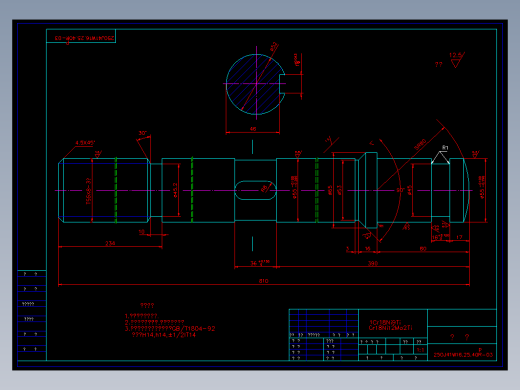Viewport: 520px width, 390px height.
Task: Select material text 1Cr18Ni9Ti
Action: click(x=385, y=322)
